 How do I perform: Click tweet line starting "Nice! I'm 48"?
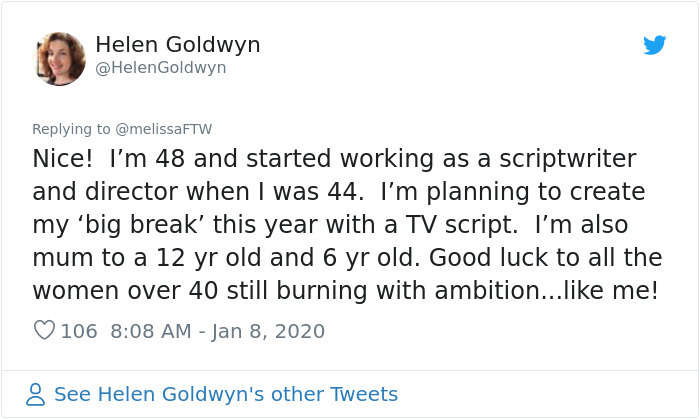point(334,159)
